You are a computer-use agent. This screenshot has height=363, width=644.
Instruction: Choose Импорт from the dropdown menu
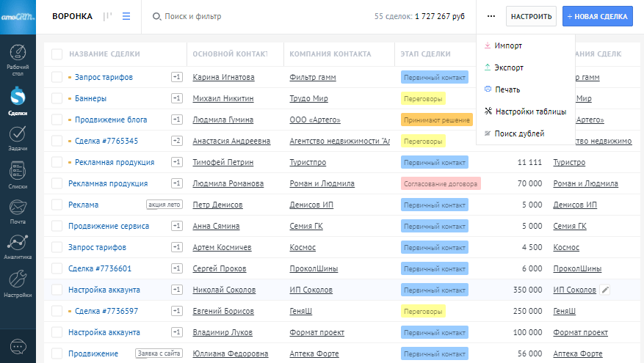pyautogui.click(x=508, y=45)
